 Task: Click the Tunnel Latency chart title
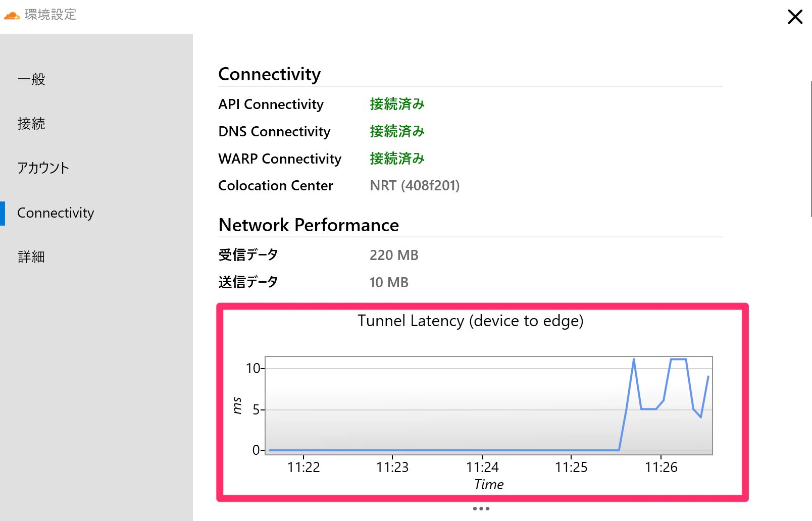click(x=471, y=321)
